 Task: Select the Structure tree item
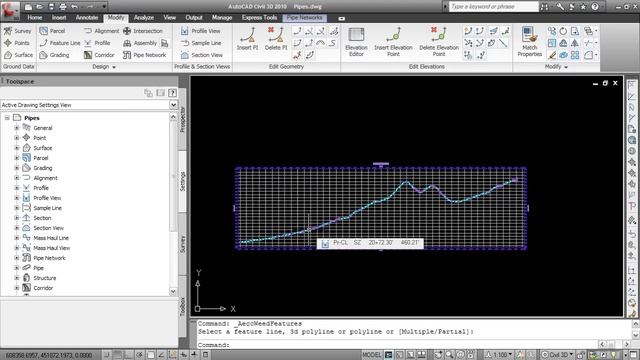pos(44,278)
